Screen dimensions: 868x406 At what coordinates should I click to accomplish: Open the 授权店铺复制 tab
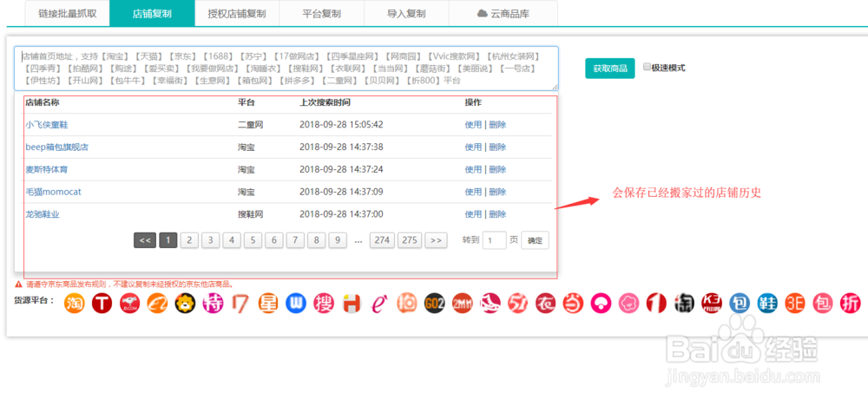click(x=237, y=13)
